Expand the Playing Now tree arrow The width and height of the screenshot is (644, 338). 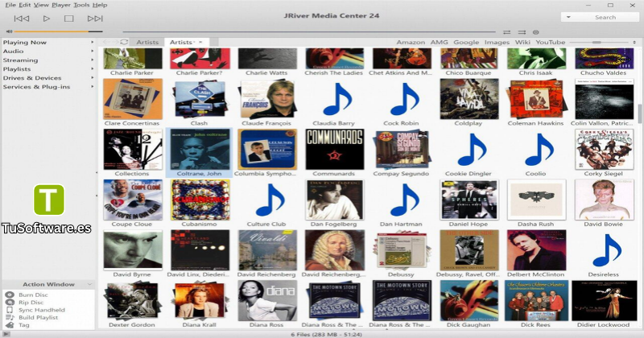point(92,43)
